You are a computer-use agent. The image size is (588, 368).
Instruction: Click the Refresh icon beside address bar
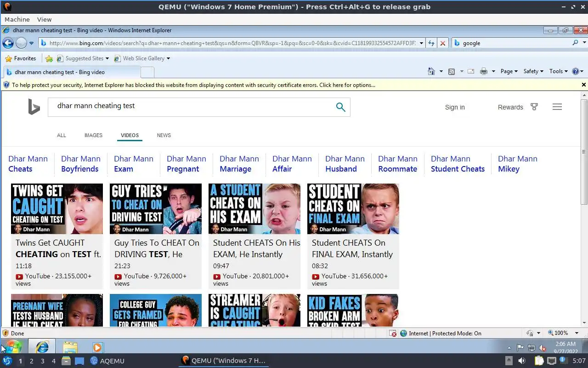pos(431,43)
